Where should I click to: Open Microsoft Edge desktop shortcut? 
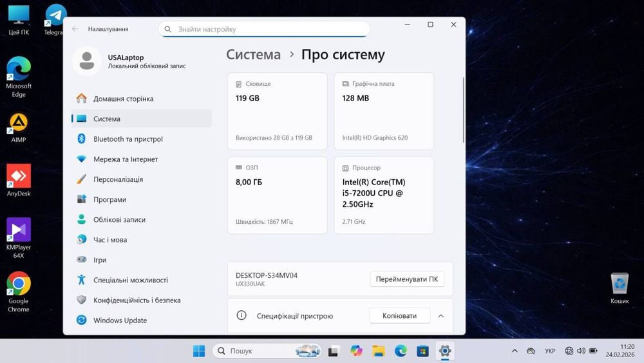(19, 77)
